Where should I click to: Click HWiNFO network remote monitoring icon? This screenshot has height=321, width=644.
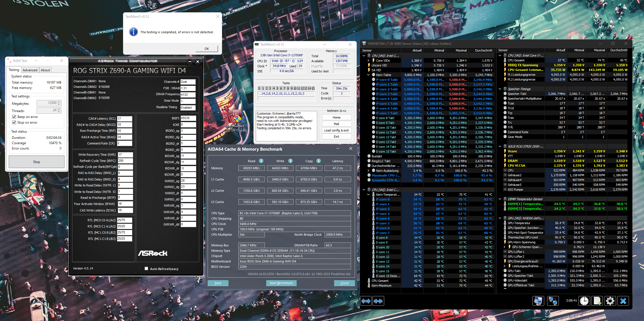pyautogui.click(x=552, y=301)
